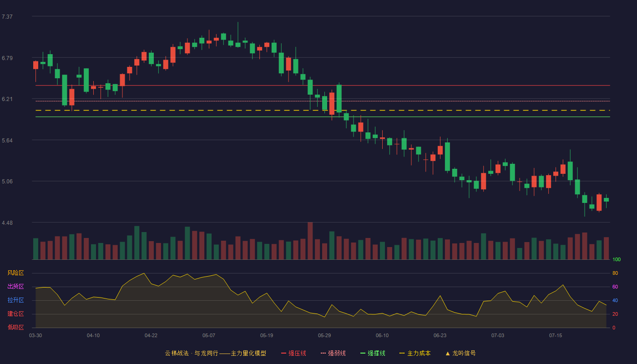The image size is (637, 364).
Task: Toggle the 强撑线 legend entry
Action: pyautogui.click(x=373, y=353)
